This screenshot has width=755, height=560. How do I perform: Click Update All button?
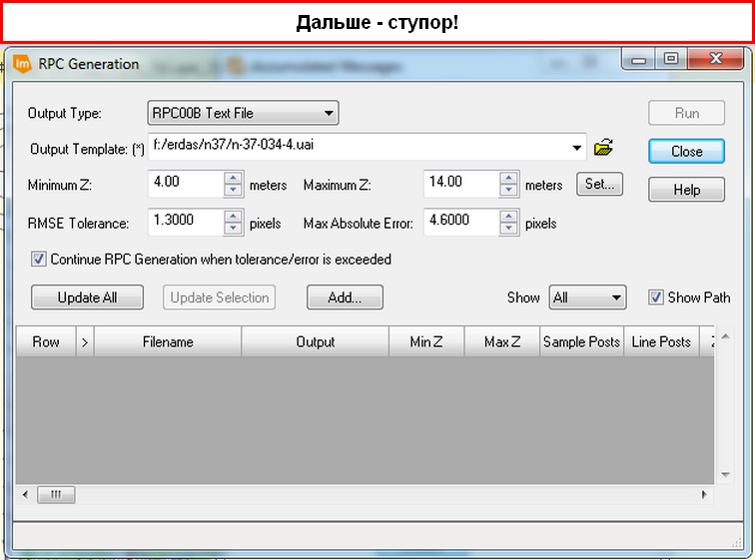[x=87, y=297]
